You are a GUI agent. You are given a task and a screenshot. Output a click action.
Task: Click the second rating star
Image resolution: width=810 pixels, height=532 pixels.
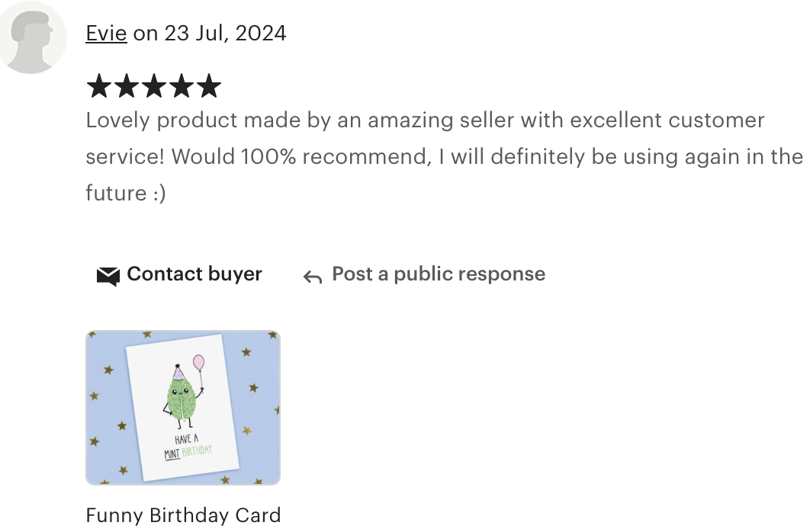[127, 85]
